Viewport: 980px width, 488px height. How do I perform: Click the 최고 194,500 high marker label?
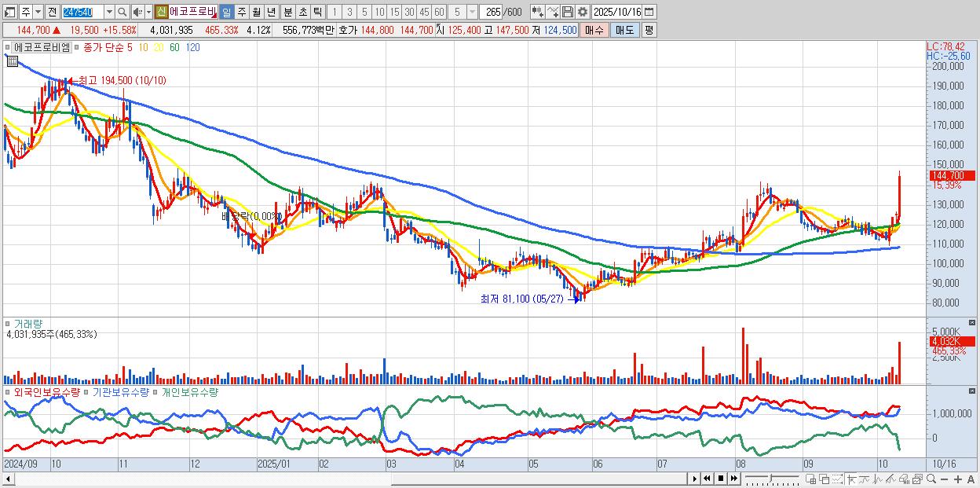pos(122,80)
